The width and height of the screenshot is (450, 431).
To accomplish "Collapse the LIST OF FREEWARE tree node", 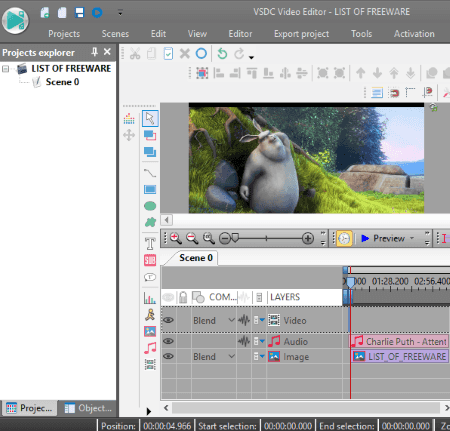I will pyautogui.click(x=5, y=69).
